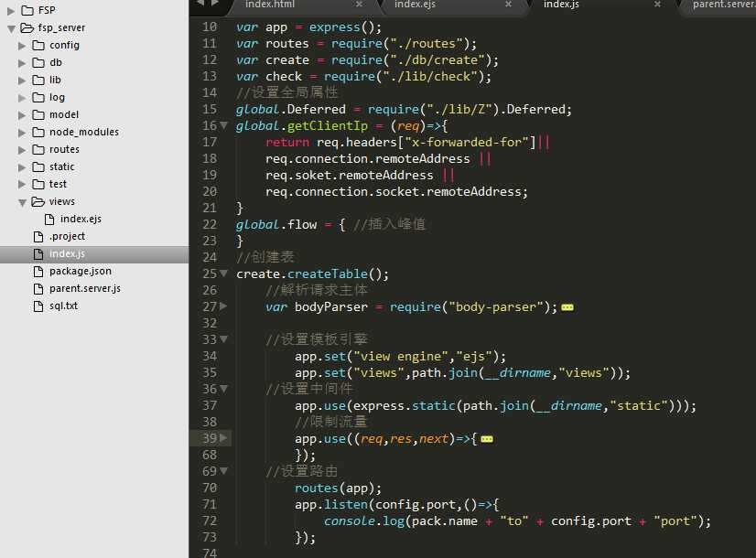Viewport: 756px width, 558px height.
Task: Click the log folder icon
Action: tap(38, 97)
